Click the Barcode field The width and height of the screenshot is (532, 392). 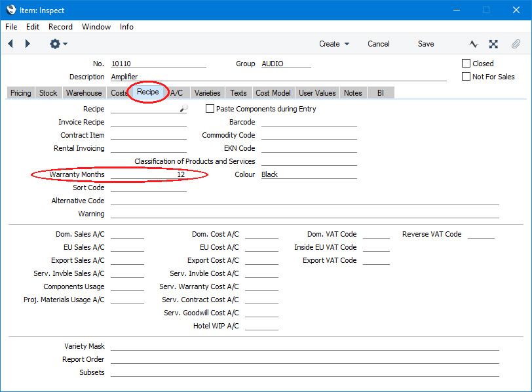click(309, 122)
